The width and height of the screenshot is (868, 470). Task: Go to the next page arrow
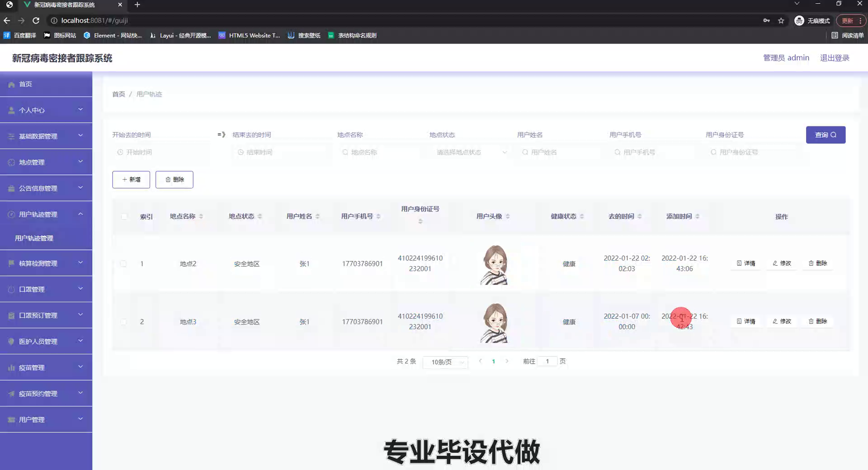[x=507, y=361]
